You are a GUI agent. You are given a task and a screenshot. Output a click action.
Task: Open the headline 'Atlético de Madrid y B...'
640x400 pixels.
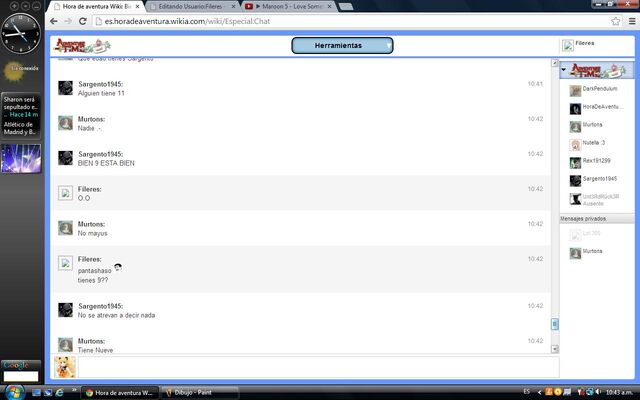[x=19, y=128]
